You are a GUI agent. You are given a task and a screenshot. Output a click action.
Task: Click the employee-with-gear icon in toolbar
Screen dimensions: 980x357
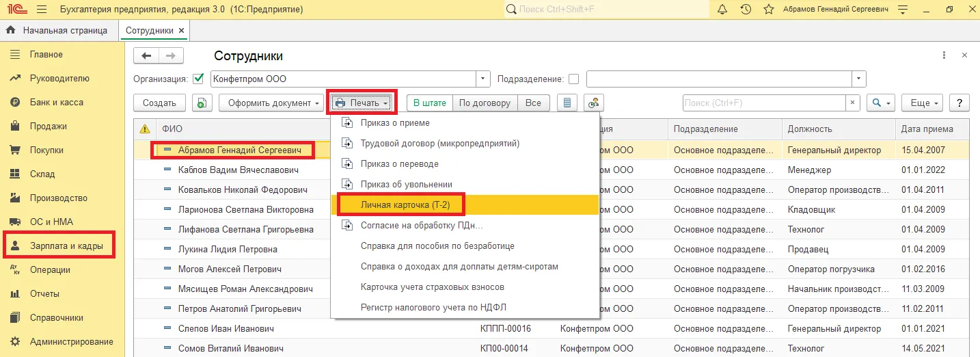point(593,103)
